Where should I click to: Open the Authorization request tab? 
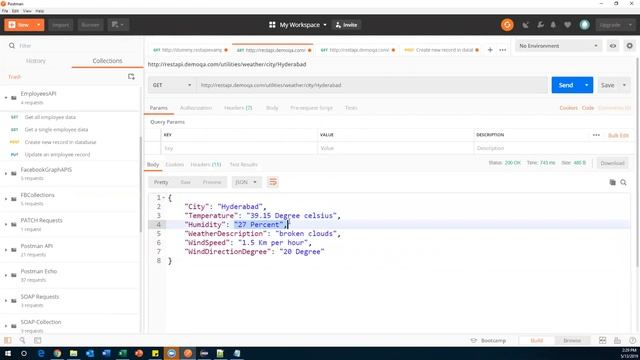[196, 108]
